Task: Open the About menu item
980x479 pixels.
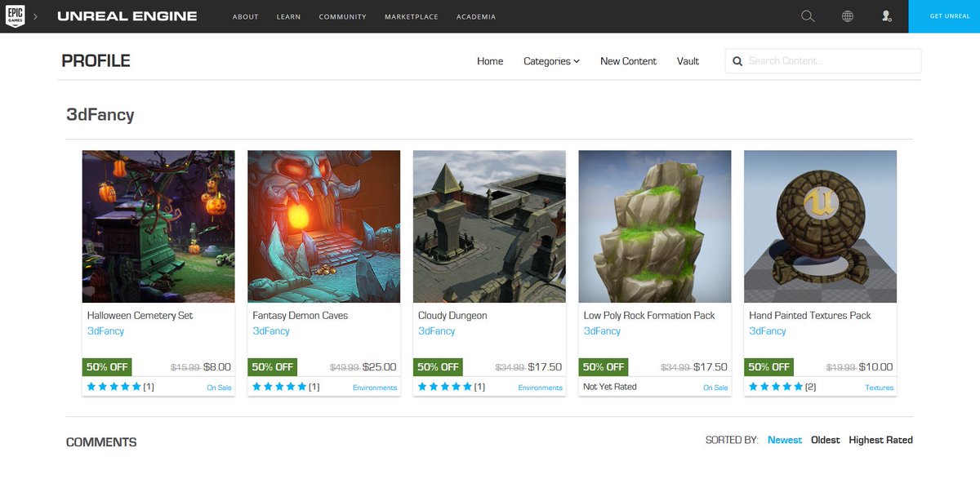Action: [x=245, y=17]
